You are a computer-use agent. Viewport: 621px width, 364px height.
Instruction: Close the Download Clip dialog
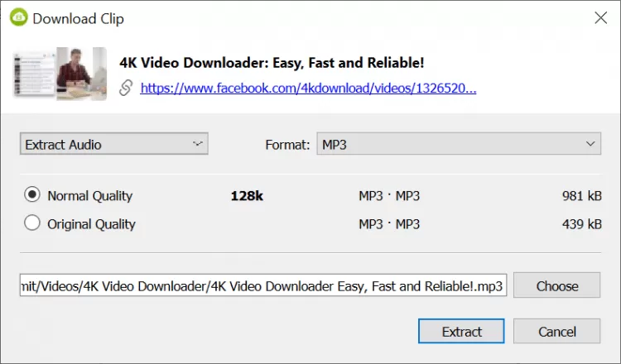click(x=599, y=17)
